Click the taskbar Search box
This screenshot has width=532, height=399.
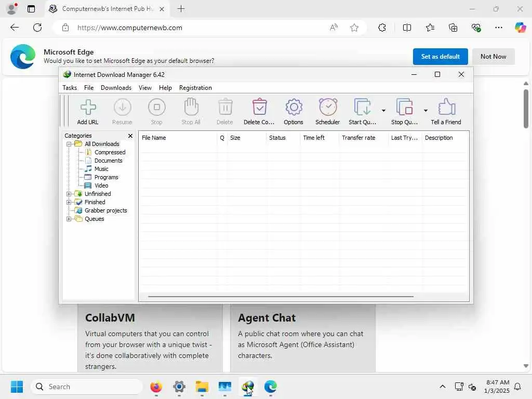coord(87,387)
